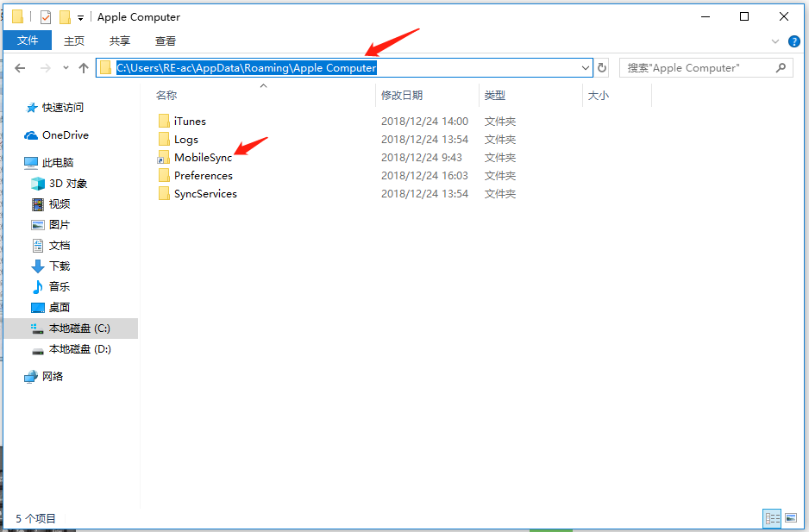Select the Preferences folder name
The width and height of the screenshot is (809, 532).
click(204, 175)
